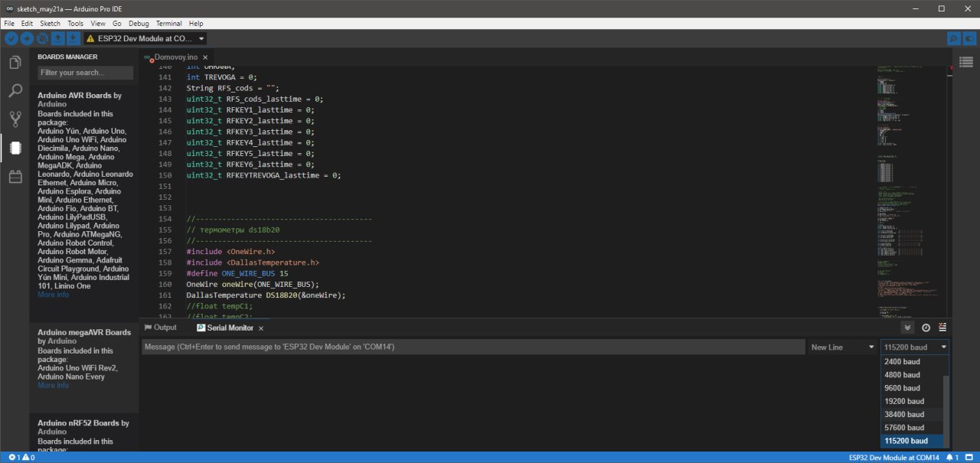Click the editor vertical scrollbar
The image size is (980, 463).
click(949, 191)
